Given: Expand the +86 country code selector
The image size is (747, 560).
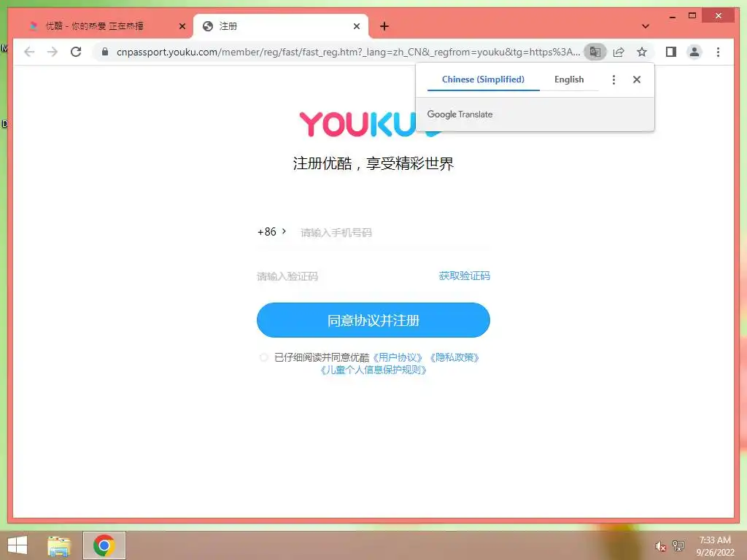Looking at the screenshot, I should click(x=271, y=232).
